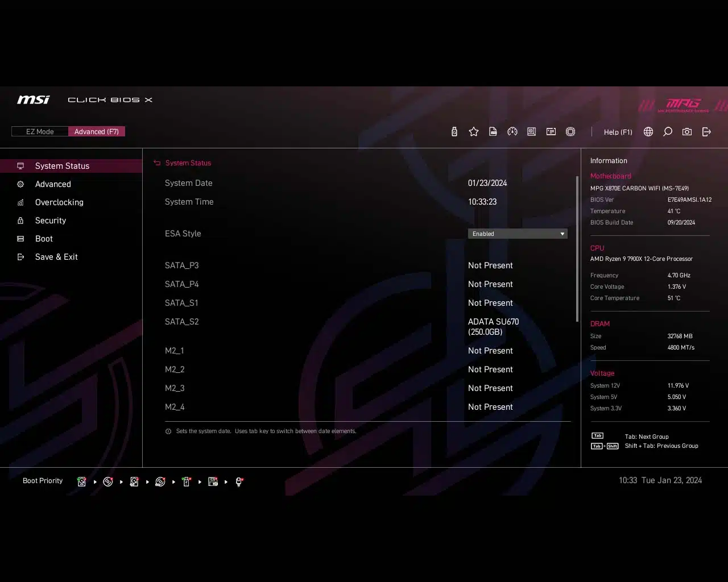Viewport: 728px width, 582px height.
Task: Take screenshot with the camera icon
Action: (687, 132)
